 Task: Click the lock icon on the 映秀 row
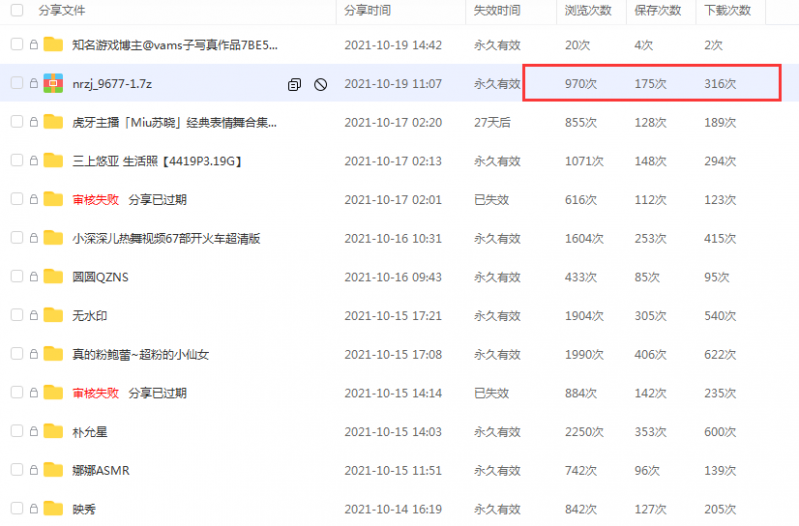click(34, 509)
